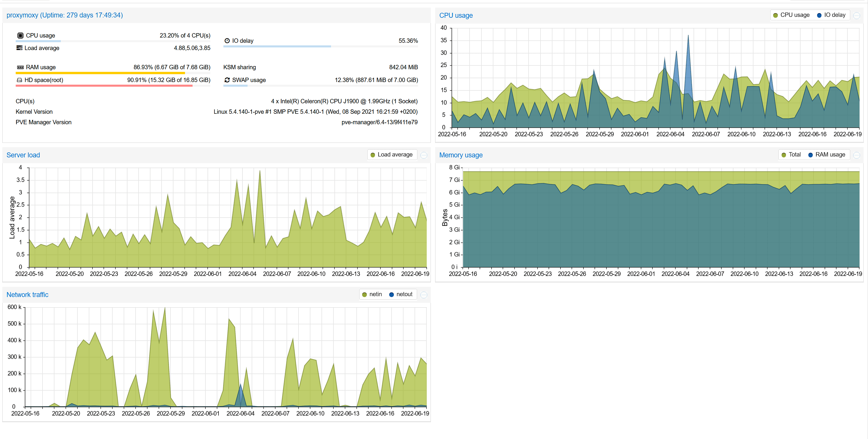The image size is (868, 439).
Task: Click the '90.91% (15.32 GiB of 16.85 GiB)' value
Action: pos(169,80)
